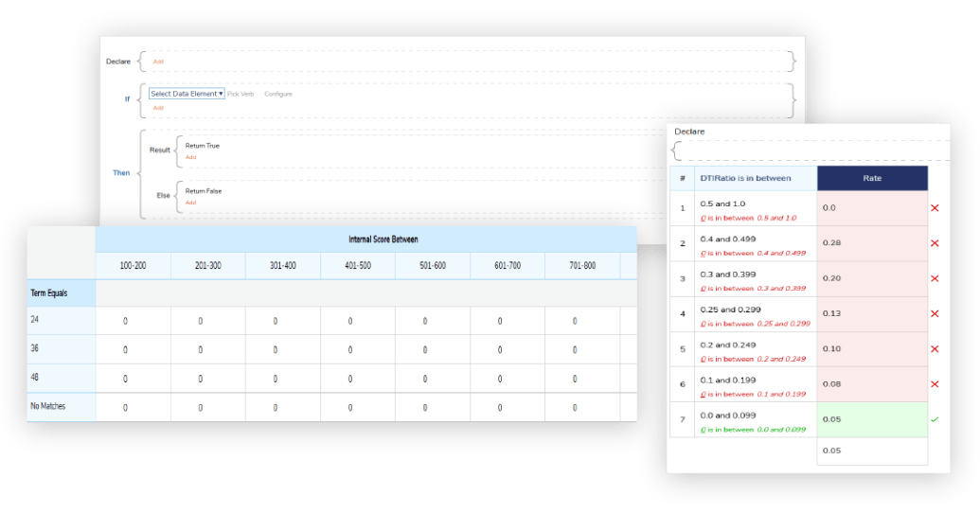This screenshot has width=980, height=513.
Task: Click the Term Equals row header
Action: click(61, 293)
